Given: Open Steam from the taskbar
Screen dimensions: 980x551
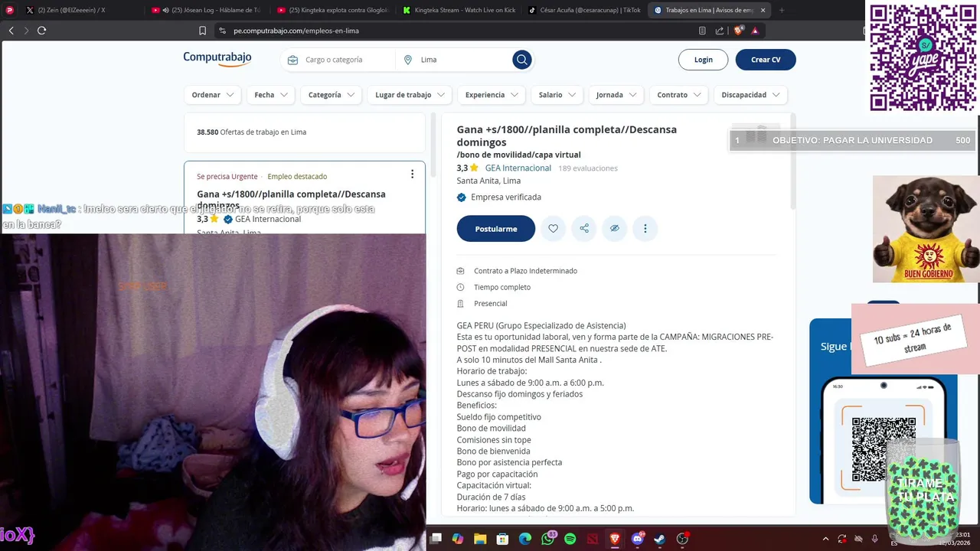Looking at the screenshot, I should click(660, 539).
